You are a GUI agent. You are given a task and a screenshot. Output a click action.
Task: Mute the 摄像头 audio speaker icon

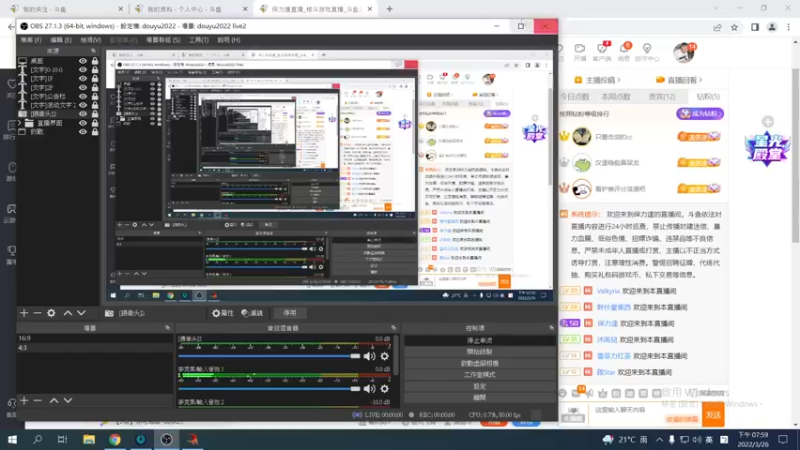coord(369,356)
